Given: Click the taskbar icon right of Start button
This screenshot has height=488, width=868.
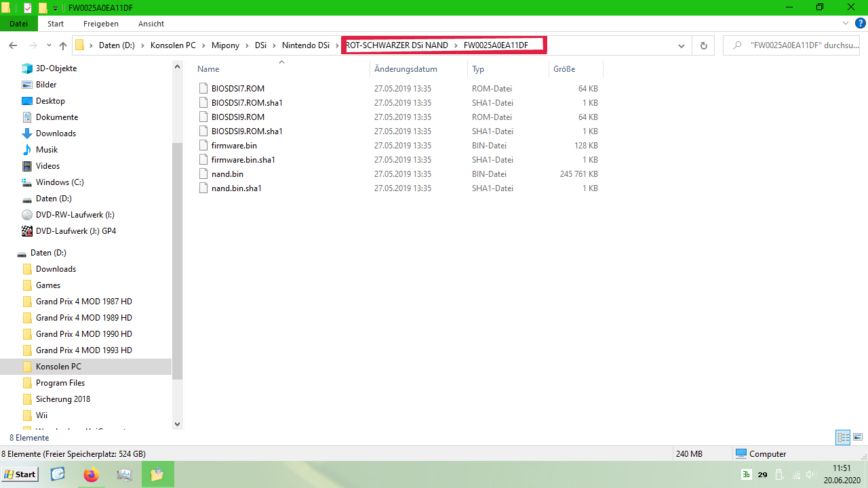Looking at the screenshot, I should pos(58,474).
